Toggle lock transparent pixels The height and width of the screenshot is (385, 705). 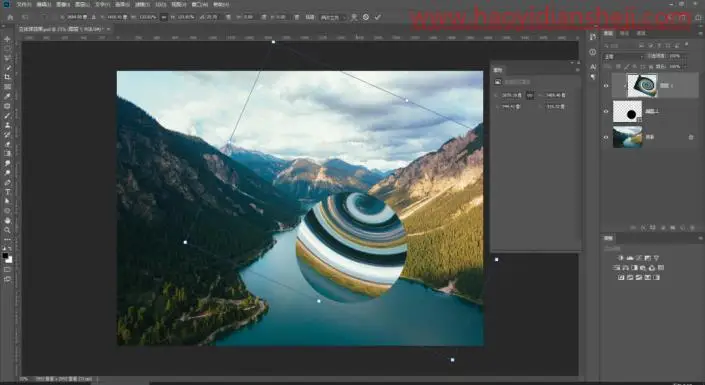(x=618, y=66)
